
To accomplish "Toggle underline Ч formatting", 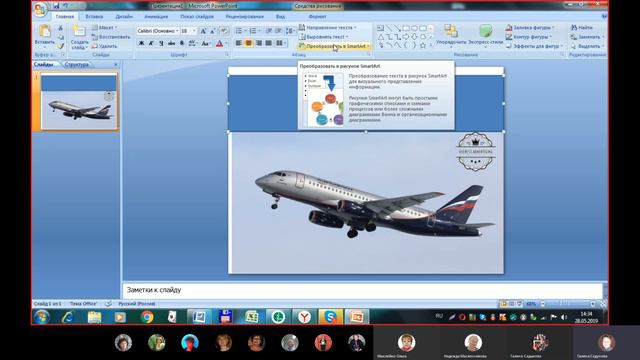I will pyautogui.click(x=161, y=43).
